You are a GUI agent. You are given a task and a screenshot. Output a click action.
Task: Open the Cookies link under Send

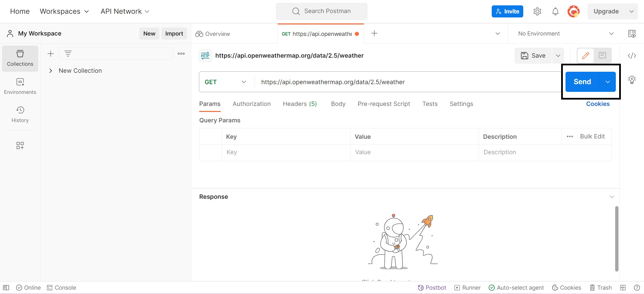click(598, 104)
